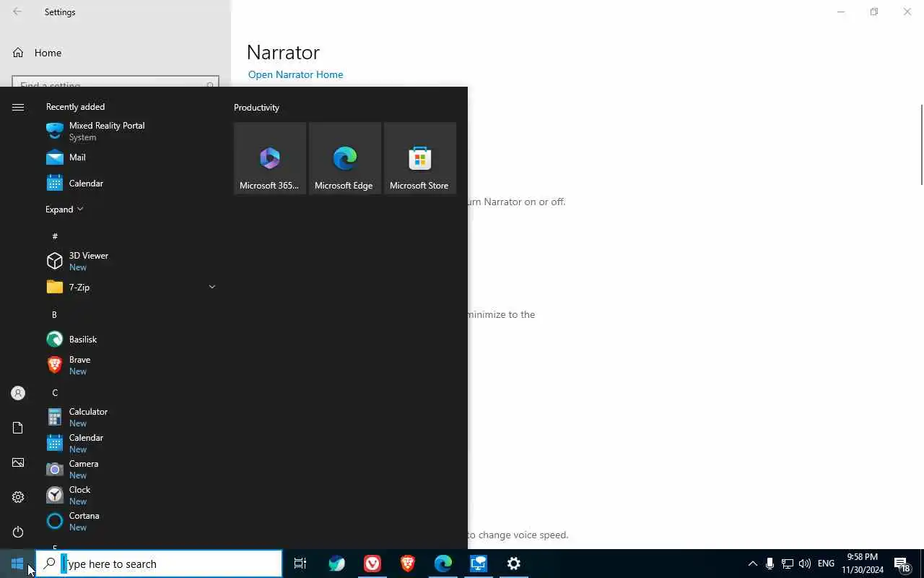
Task: Change the ENG input language
Action: (x=826, y=564)
